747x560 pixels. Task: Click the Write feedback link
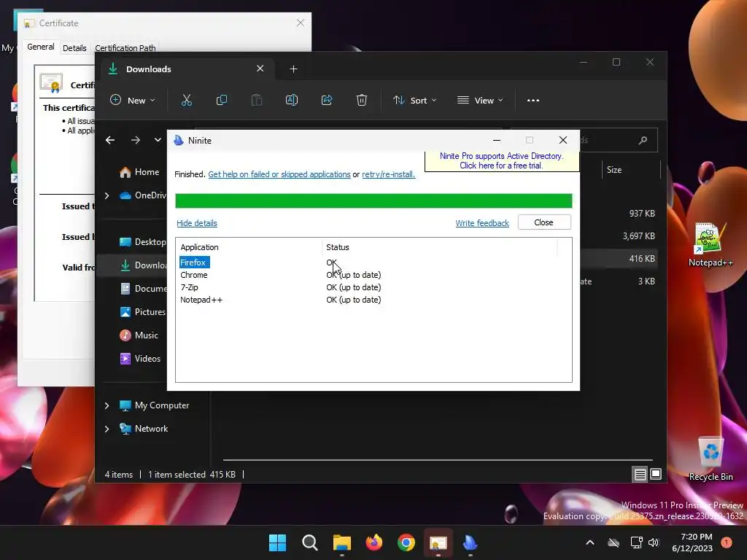pyautogui.click(x=482, y=223)
